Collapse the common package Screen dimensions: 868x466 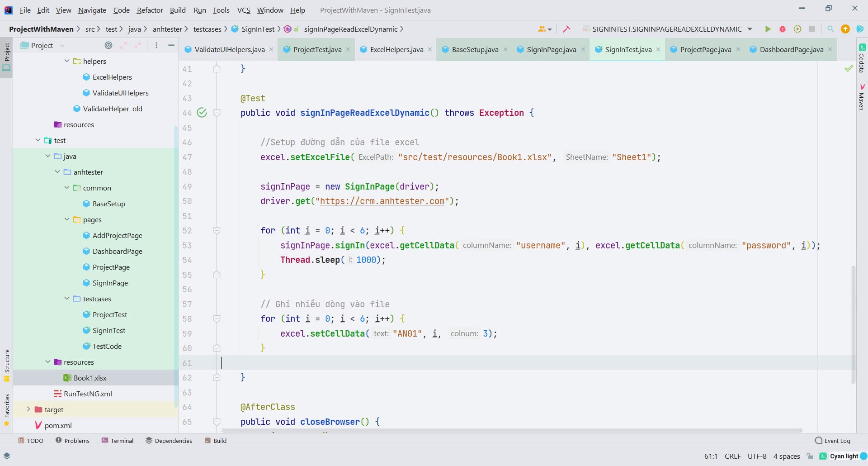click(67, 188)
